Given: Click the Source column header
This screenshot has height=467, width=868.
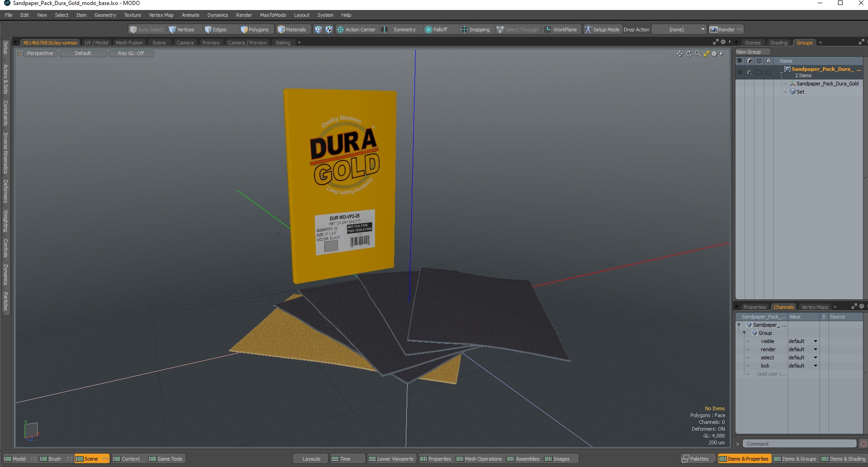Looking at the screenshot, I should coord(837,317).
